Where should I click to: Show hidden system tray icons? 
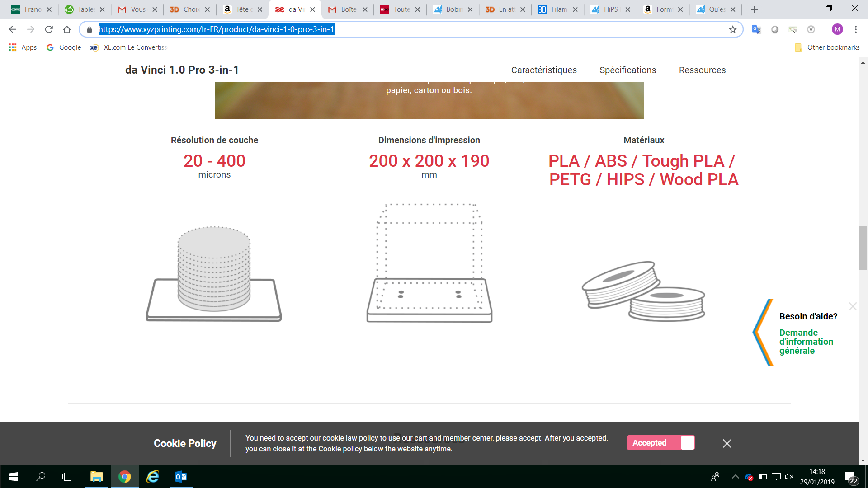(x=736, y=477)
